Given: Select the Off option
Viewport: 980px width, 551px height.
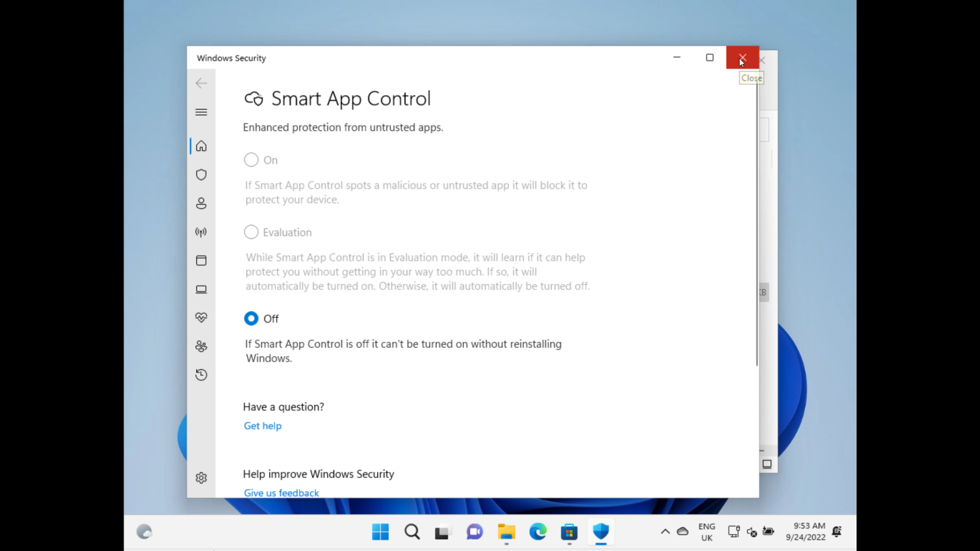Looking at the screenshot, I should click(251, 318).
